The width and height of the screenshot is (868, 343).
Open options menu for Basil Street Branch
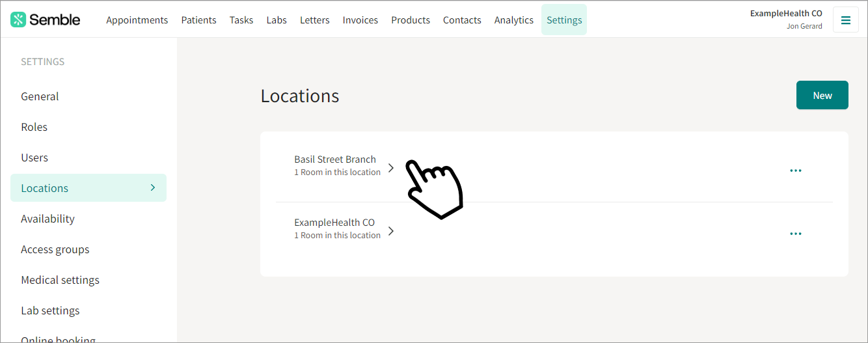[796, 171]
